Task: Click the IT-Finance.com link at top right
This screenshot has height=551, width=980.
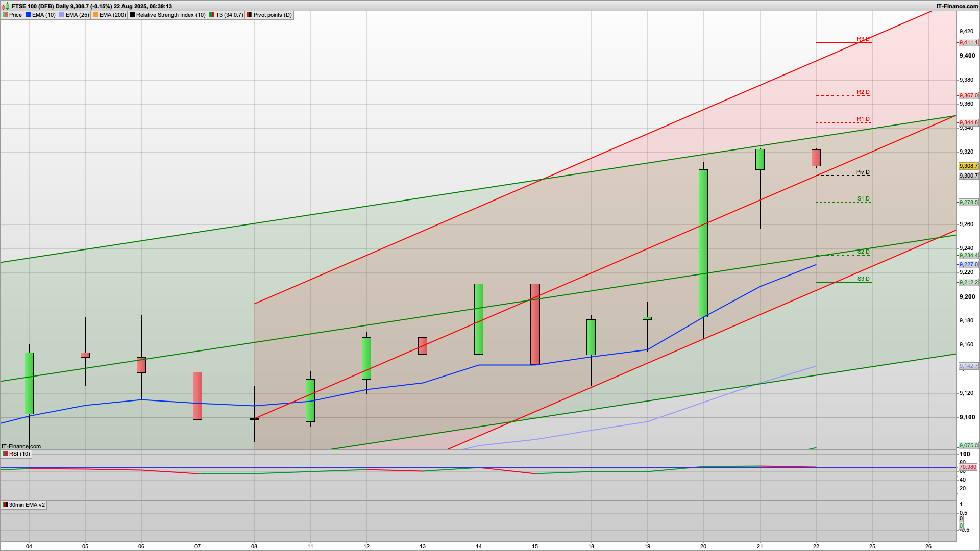Action: click(x=957, y=6)
